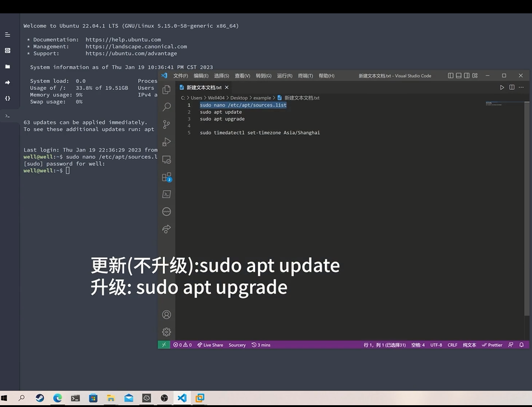Image resolution: width=532 pixels, height=407 pixels.
Task: Expand the example breadcrumb segment
Action: pos(262,98)
